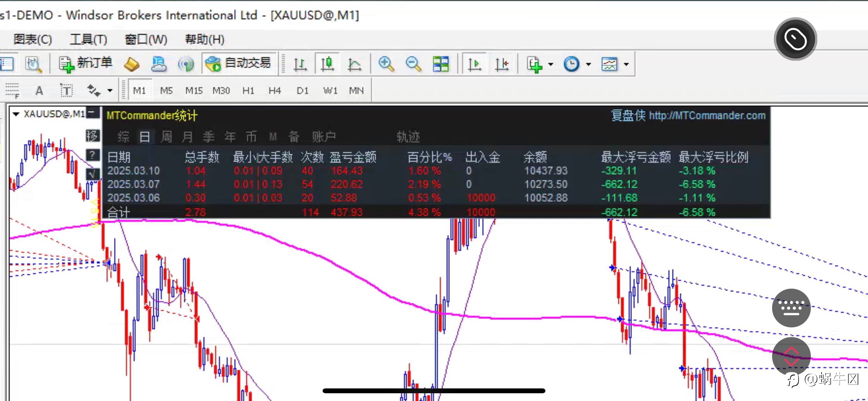Click the templates icon
This screenshot has width=868, height=401.
coord(609,64)
